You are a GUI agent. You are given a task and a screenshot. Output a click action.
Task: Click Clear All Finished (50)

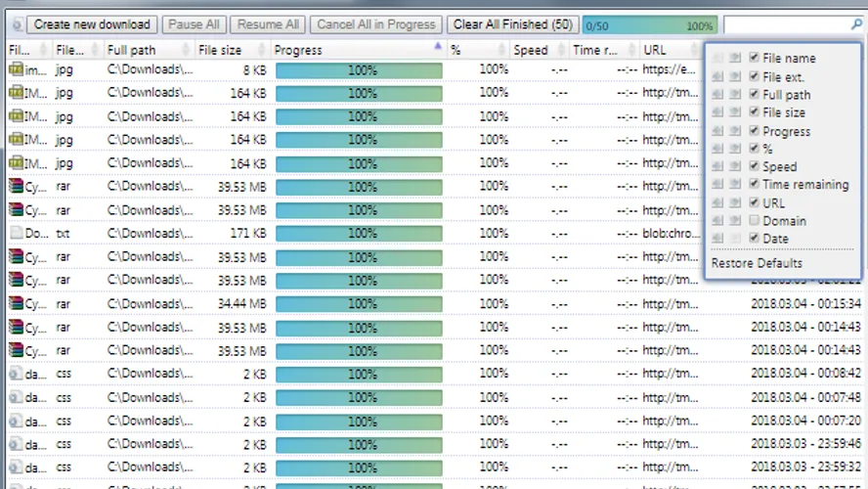coord(512,24)
